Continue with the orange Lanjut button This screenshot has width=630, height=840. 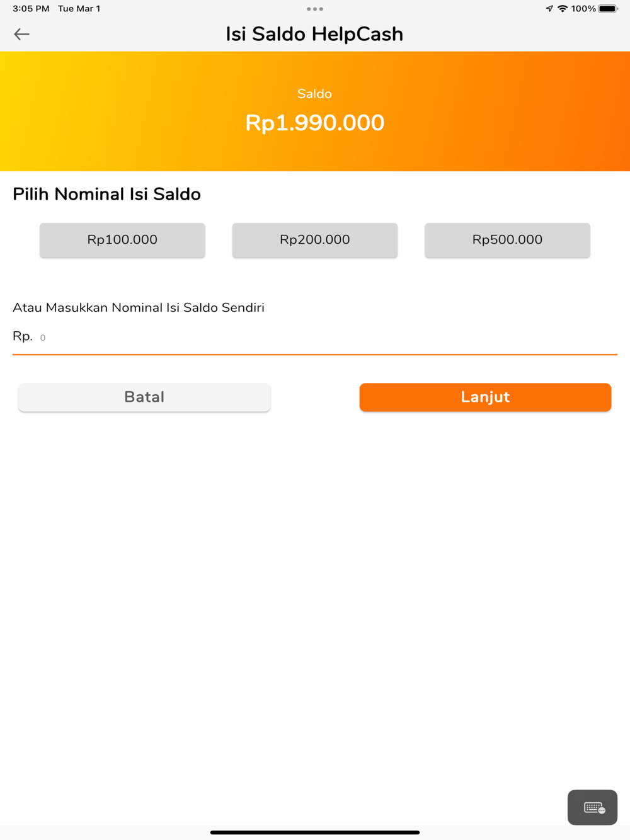(485, 397)
